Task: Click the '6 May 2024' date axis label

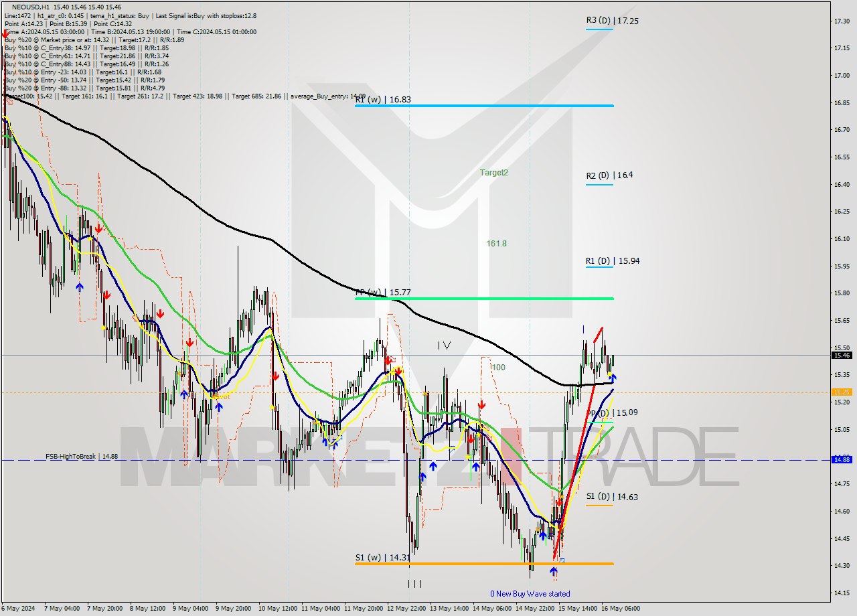Action: click(18, 609)
